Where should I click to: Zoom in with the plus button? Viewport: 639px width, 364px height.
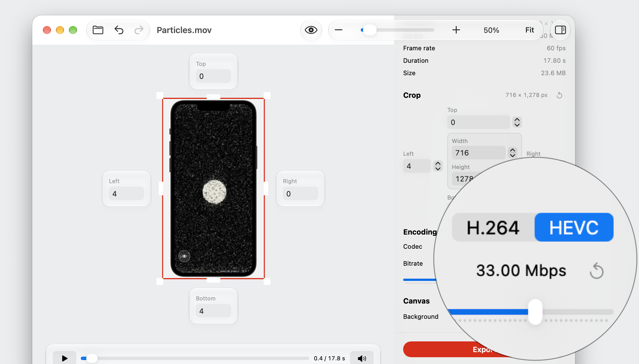[x=456, y=30]
